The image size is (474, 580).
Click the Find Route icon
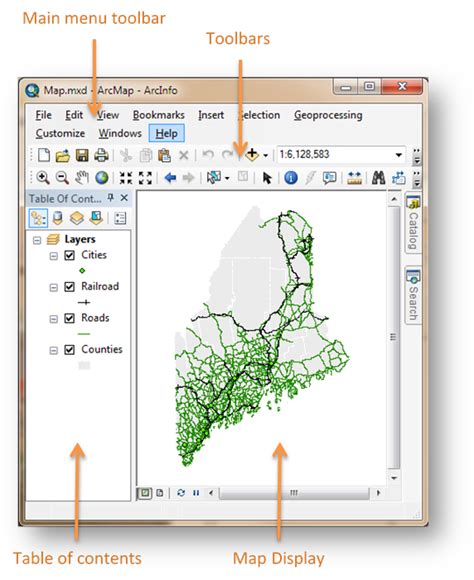pyautogui.click(x=399, y=178)
